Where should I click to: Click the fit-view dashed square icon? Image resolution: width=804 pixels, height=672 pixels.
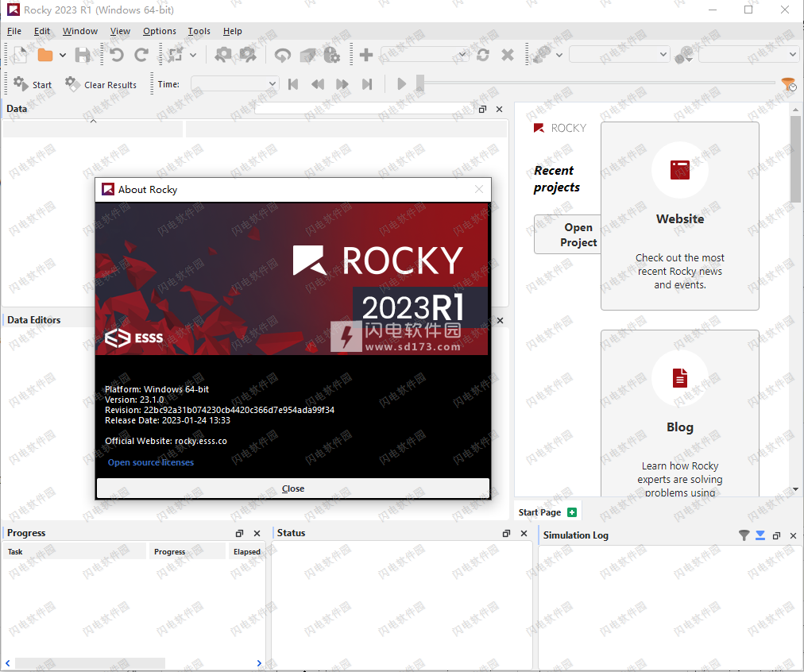[x=176, y=54]
